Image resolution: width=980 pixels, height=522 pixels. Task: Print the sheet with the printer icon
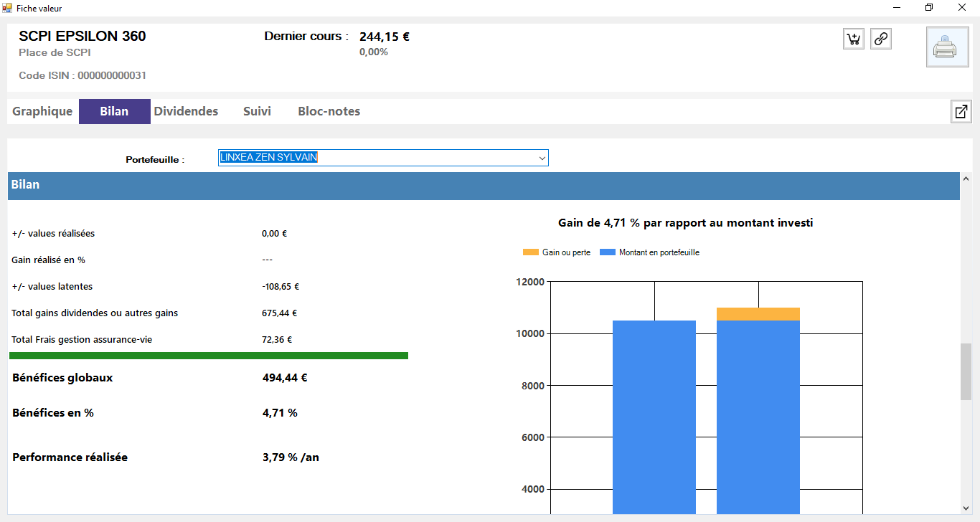[947, 47]
